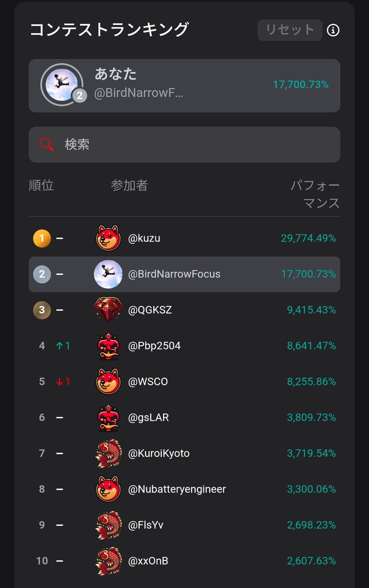Click the 参加者 column header
The width and height of the screenshot is (369, 588).
coord(129,185)
